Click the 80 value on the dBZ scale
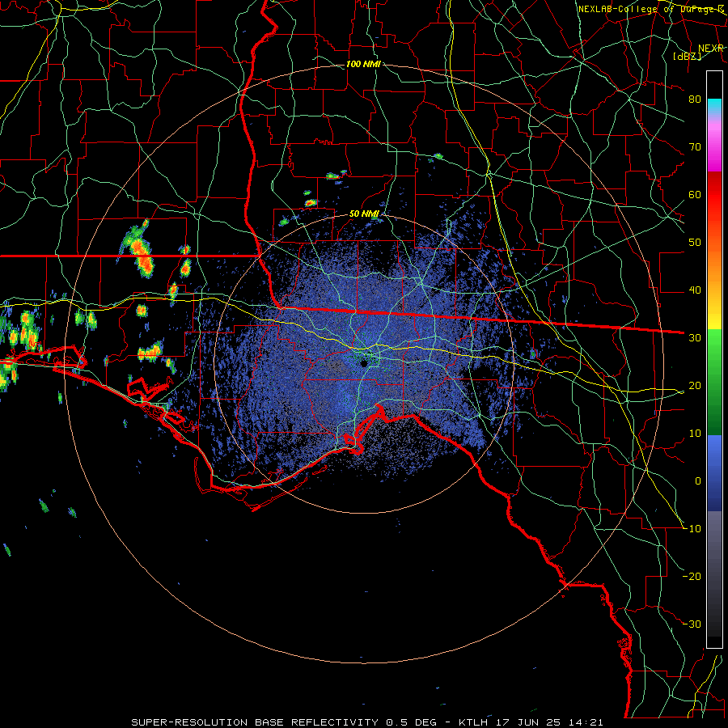This screenshot has width=728, height=728. pyautogui.click(x=695, y=99)
